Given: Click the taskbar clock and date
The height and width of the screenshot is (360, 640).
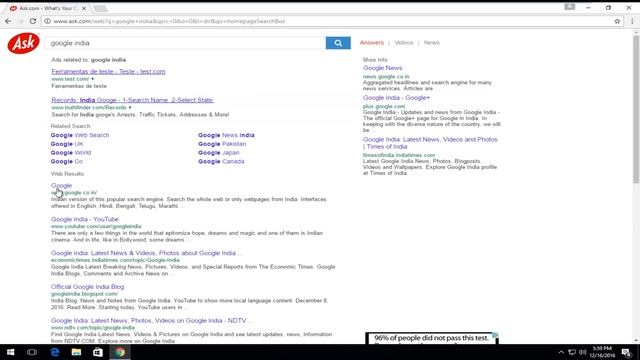Looking at the screenshot, I should (x=602, y=352).
